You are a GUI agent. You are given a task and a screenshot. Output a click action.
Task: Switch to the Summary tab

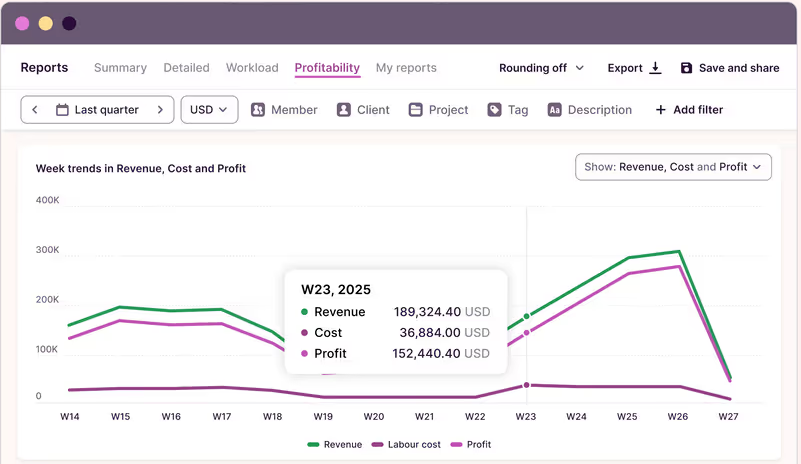(120, 68)
